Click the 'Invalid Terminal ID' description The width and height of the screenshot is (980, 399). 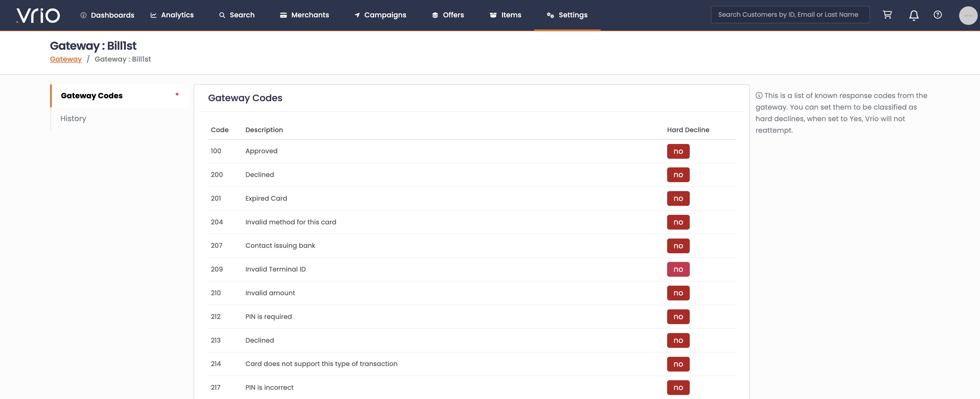[276, 269]
